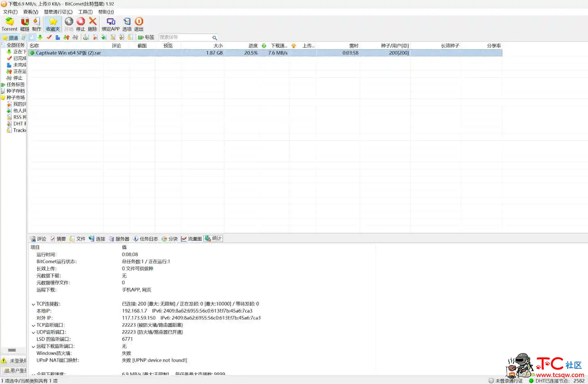Screen dimensions: 588x384
Task: Click the 搜索任务 search field
Action: [185, 37]
